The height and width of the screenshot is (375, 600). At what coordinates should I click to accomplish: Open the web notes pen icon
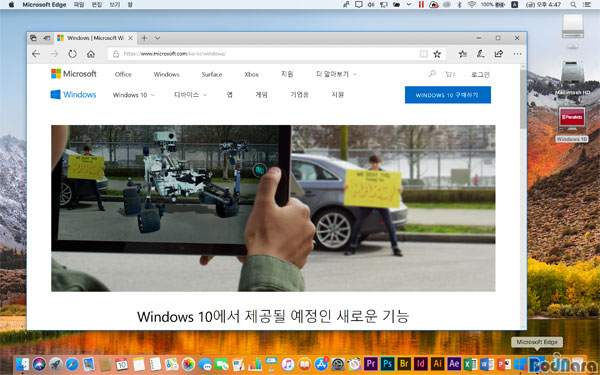tap(481, 54)
